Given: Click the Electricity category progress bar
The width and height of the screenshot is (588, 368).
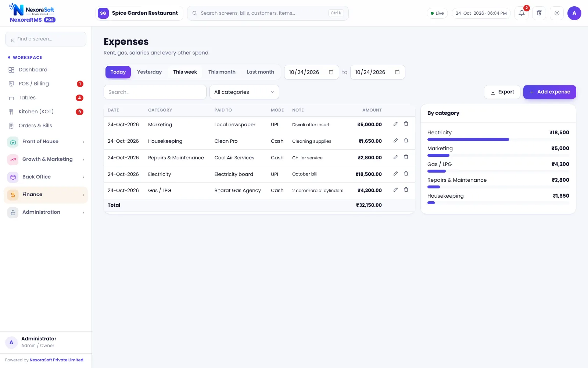Looking at the screenshot, I should tap(498, 139).
